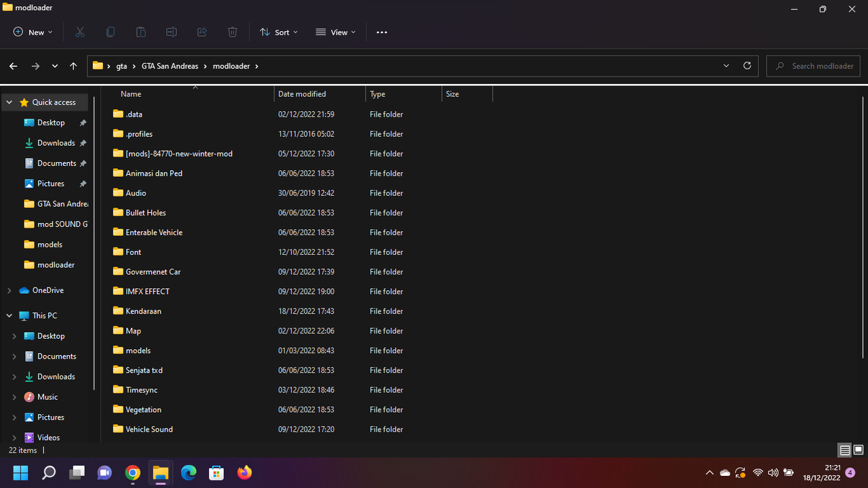The height and width of the screenshot is (488, 868).
Task: Open the Chat app on taskbar
Action: point(104,472)
